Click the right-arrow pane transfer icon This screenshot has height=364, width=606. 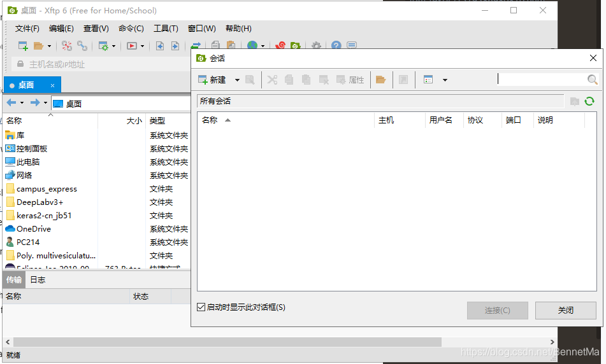coord(175,46)
